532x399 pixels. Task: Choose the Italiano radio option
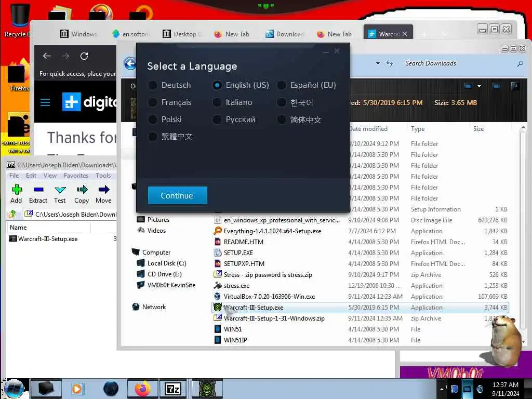pyautogui.click(x=217, y=102)
